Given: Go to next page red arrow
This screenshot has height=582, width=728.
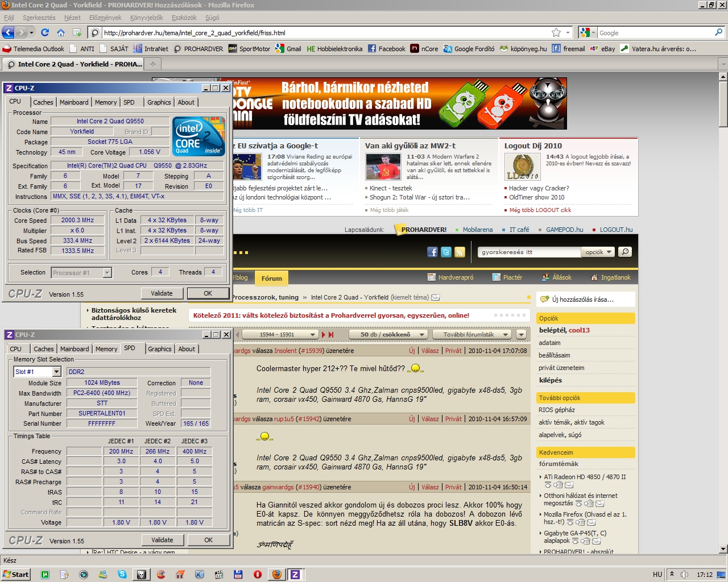Looking at the screenshot, I should pos(324,335).
